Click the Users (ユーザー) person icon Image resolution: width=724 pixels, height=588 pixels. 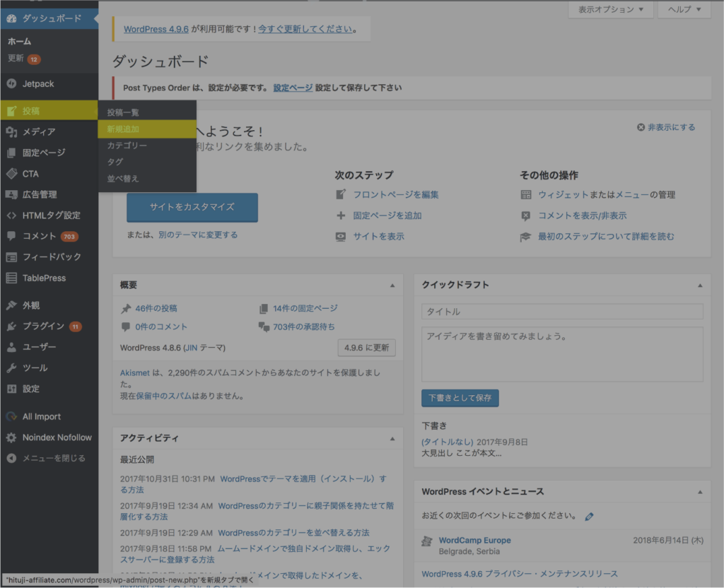[11, 347]
